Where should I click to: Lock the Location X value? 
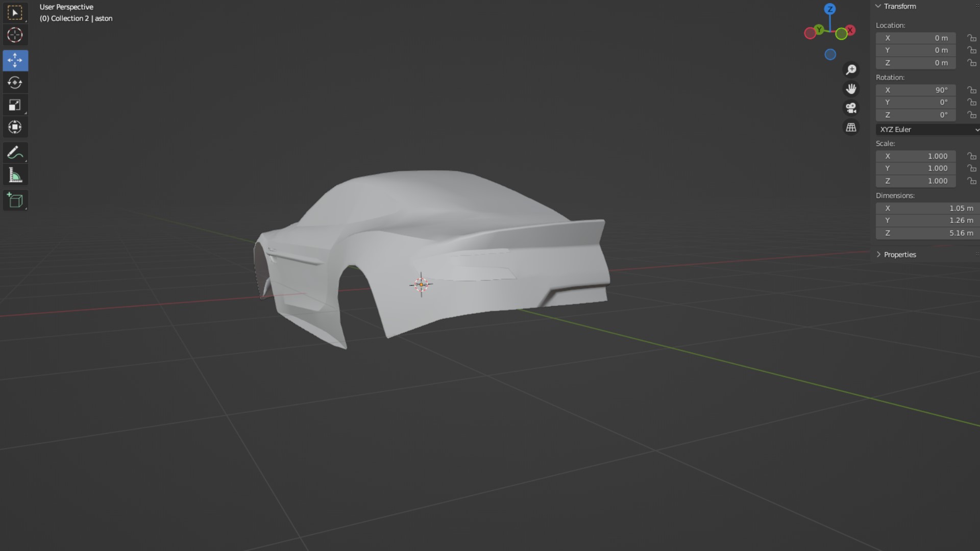click(x=971, y=38)
